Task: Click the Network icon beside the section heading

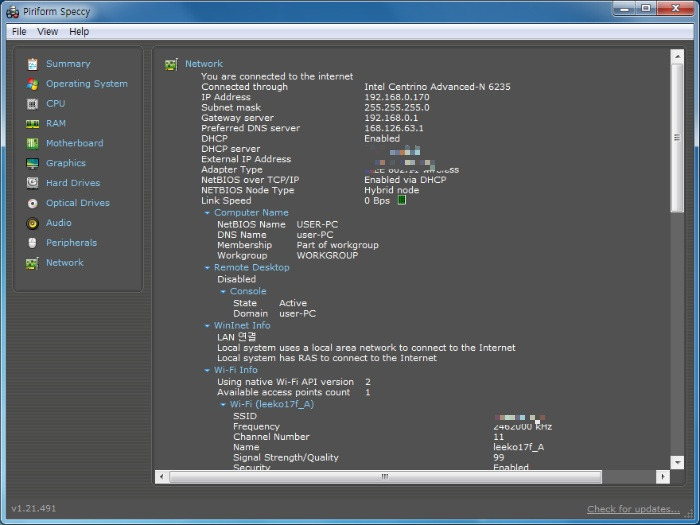Action: pos(171,64)
